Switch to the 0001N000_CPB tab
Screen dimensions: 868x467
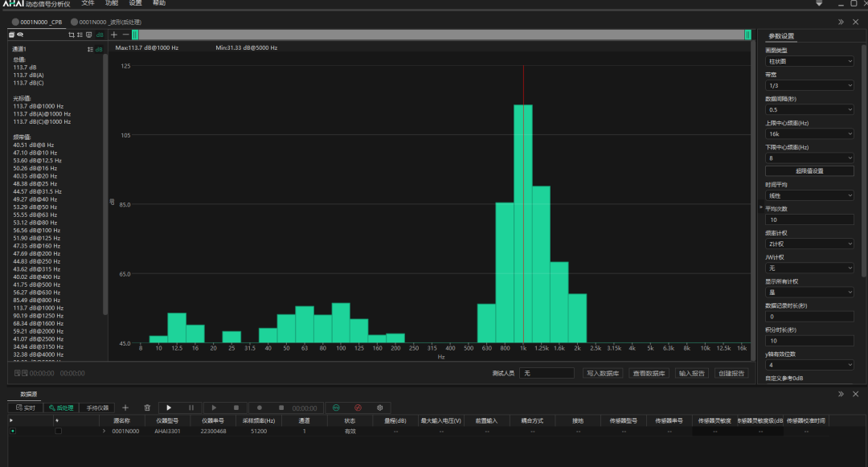37,23
